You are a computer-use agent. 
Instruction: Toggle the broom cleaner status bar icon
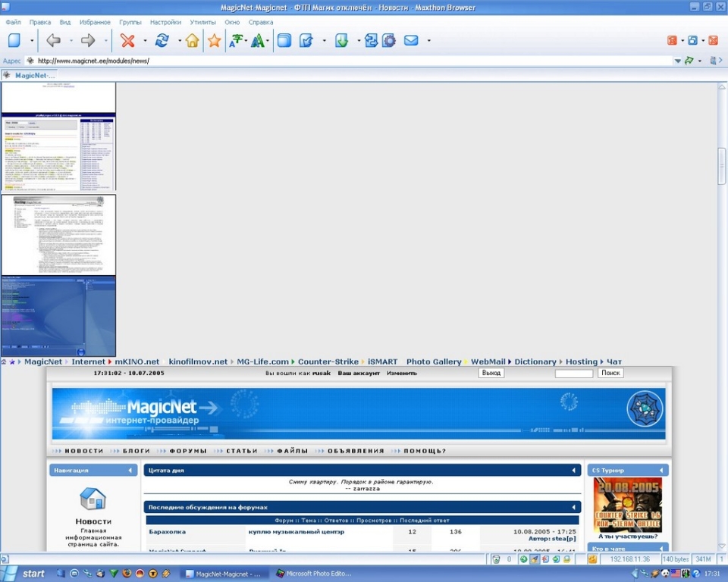coord(535,559)
